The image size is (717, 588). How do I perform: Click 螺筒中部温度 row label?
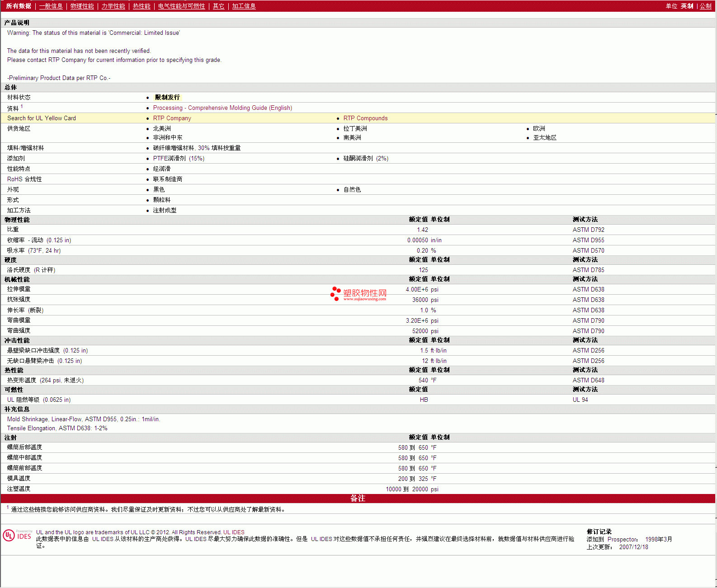point(25,458)
